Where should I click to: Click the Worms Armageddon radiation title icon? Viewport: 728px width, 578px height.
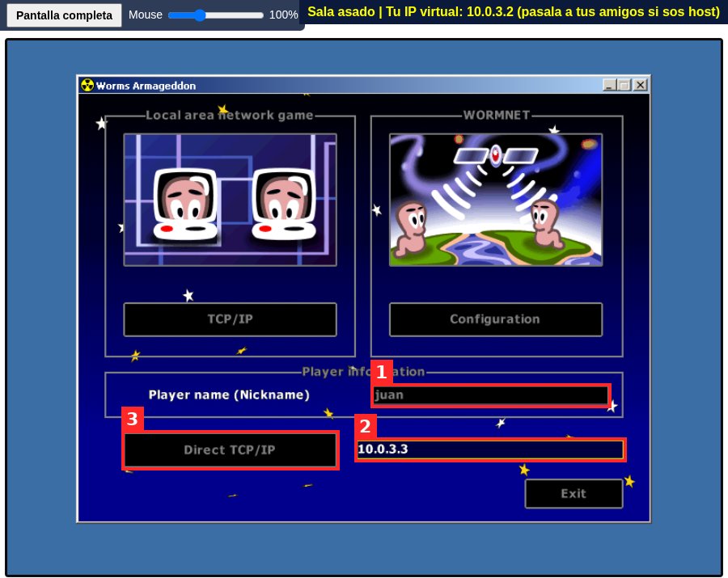(87, 86)
